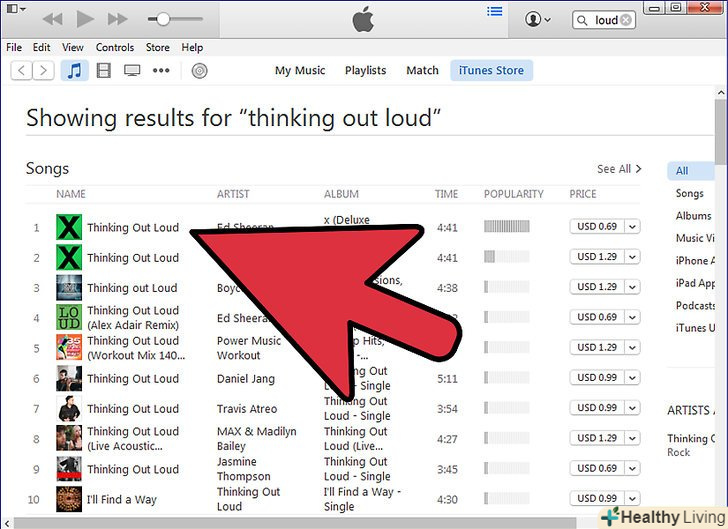Click the play button
Screen dimensions: 728x529
[85, 19]
